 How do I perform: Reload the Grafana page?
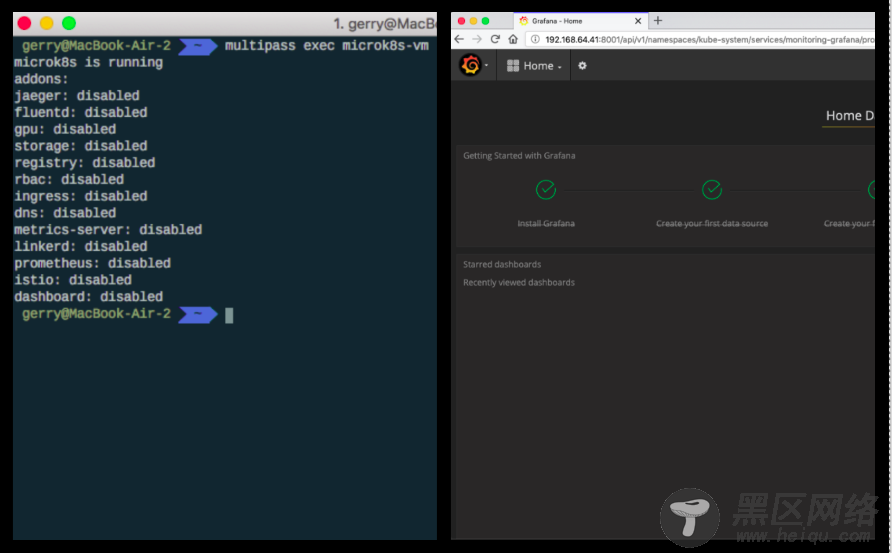point(495,39)
